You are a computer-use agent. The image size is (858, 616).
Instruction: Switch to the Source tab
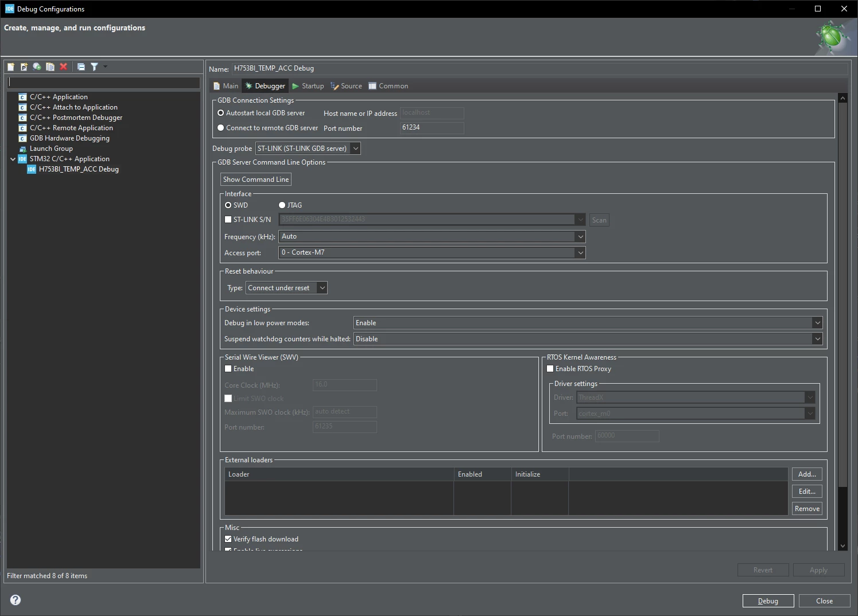[x=346, y=86]
